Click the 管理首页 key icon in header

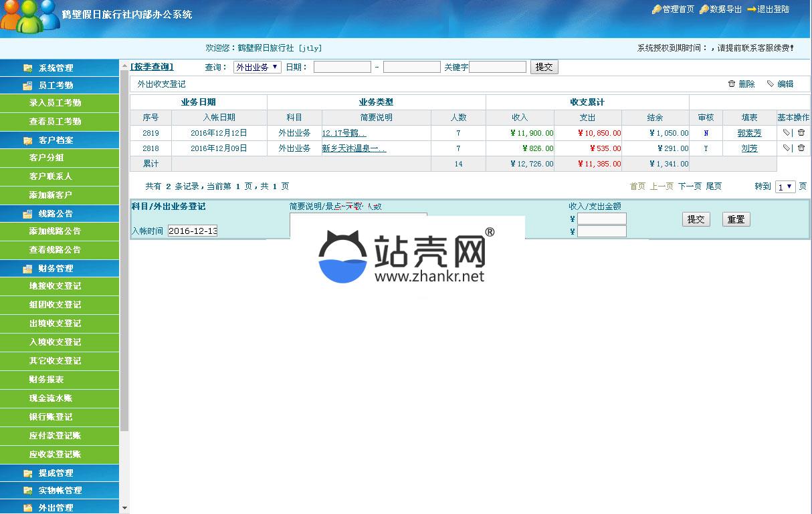[656, 9]
